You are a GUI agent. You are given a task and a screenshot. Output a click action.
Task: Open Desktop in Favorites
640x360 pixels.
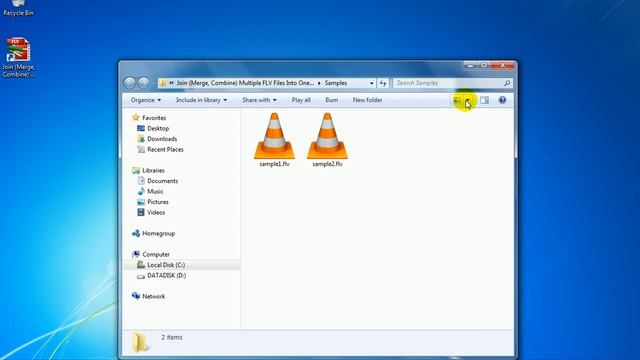(158, 128)
